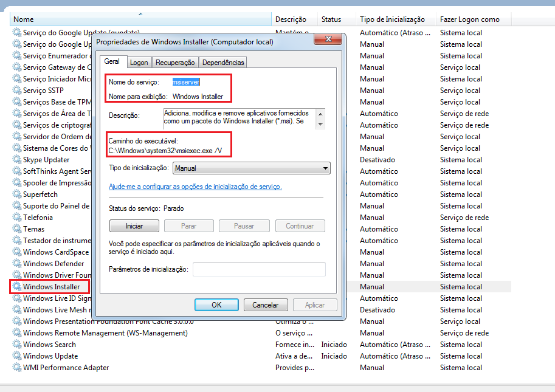Screen dimensions: 555x392
Task: Click the gear icon beside Windows Live Mesh
Action: (x=16, y=309)
